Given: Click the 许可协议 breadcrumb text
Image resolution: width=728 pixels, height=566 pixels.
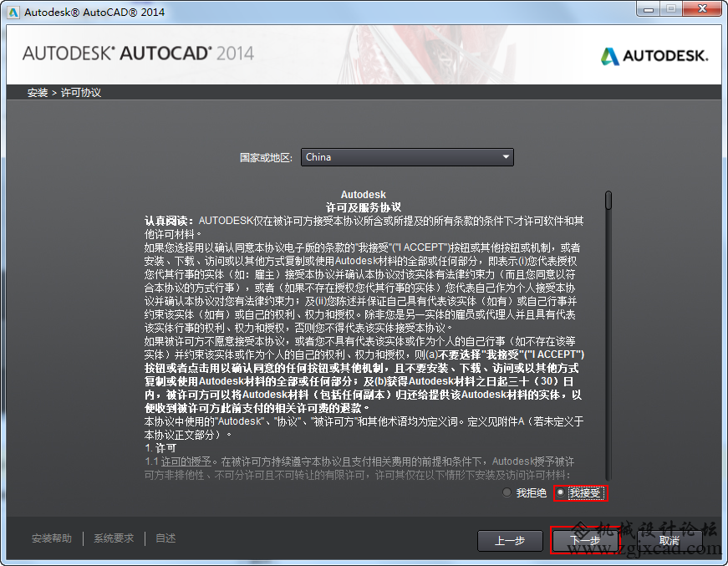Looking at the screenshot, I should pyautogui.click(x=81, y=93).
